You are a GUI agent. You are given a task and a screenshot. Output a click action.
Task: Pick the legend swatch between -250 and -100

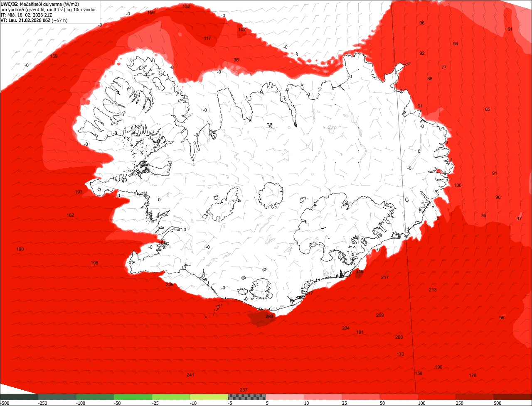[57, 397]
